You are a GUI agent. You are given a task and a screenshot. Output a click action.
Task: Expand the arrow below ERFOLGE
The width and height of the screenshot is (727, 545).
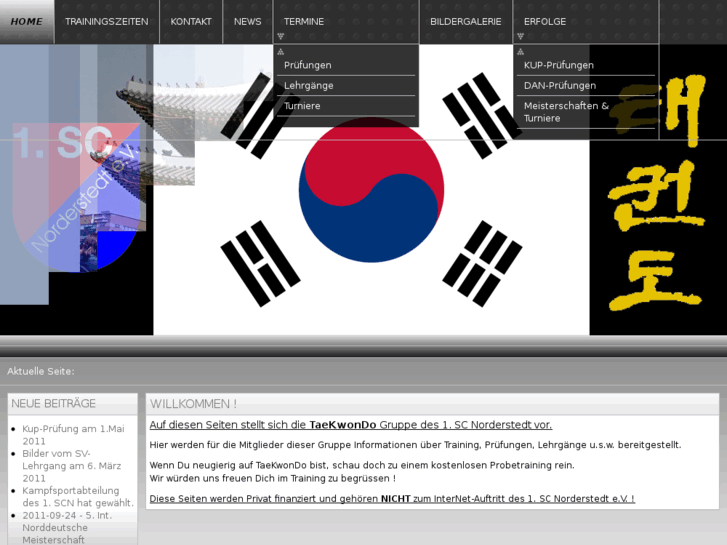pyautogui.click(x=520, y=36)
